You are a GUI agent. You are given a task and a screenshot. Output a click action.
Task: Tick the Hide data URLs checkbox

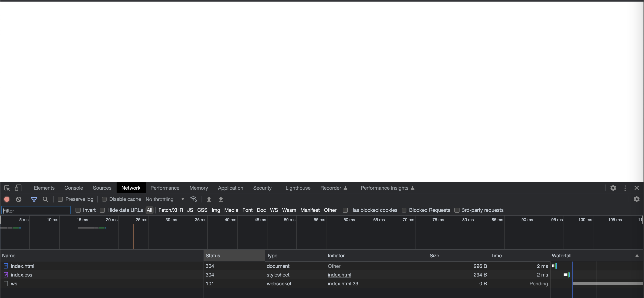coord(102,210)
